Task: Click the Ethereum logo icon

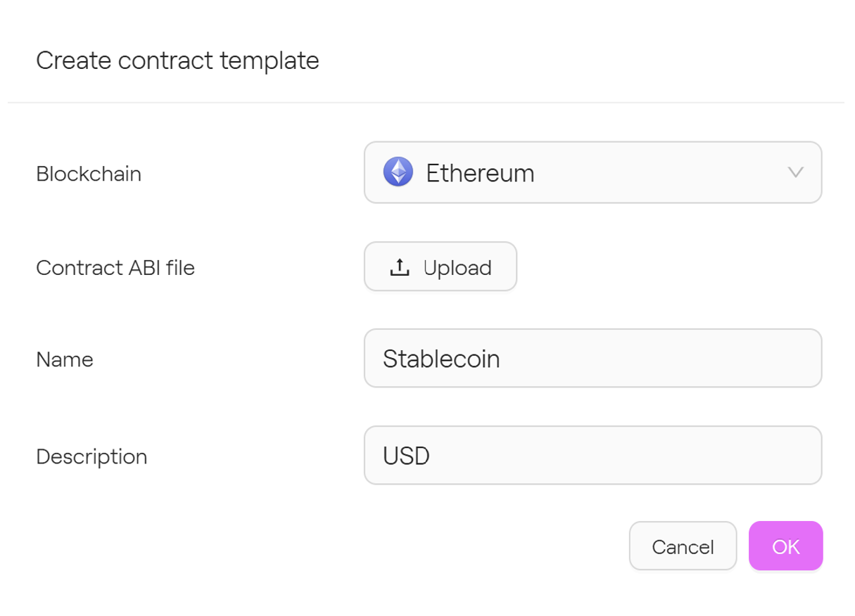Action: point(398,172)
